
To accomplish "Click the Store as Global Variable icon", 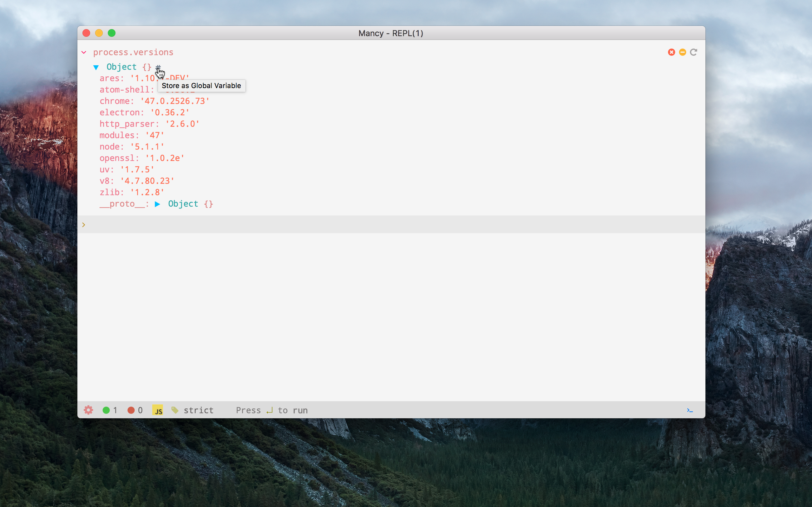I will click(x=158, y=67).
